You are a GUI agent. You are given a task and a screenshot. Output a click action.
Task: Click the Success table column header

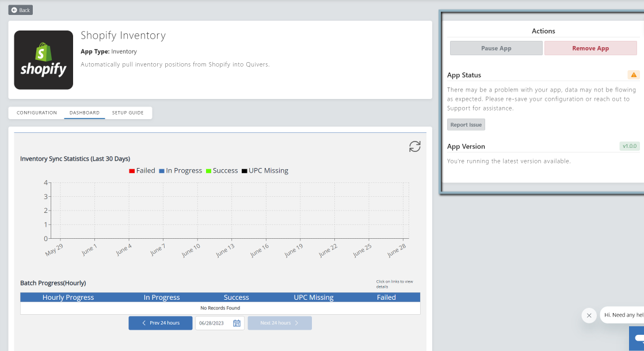(236, 297)
